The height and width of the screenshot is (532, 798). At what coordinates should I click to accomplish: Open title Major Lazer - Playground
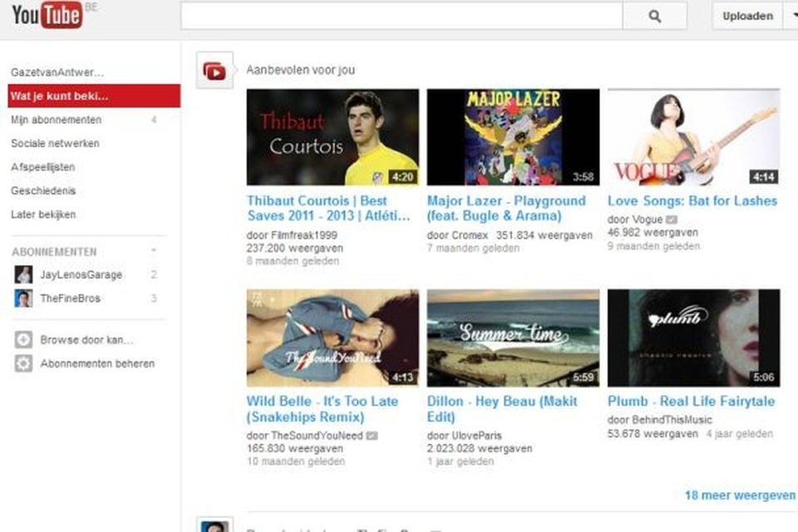pyautogui.click(x=506, y=208)
